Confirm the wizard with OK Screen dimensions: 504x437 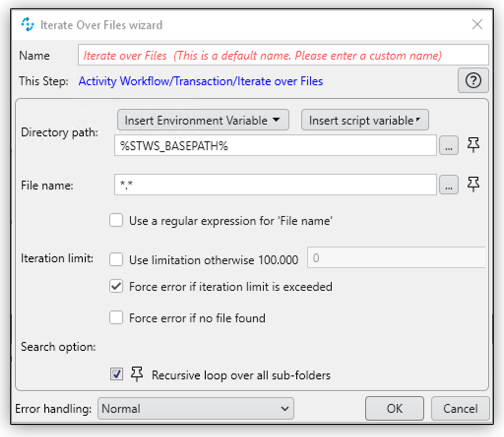click(394, 408)
